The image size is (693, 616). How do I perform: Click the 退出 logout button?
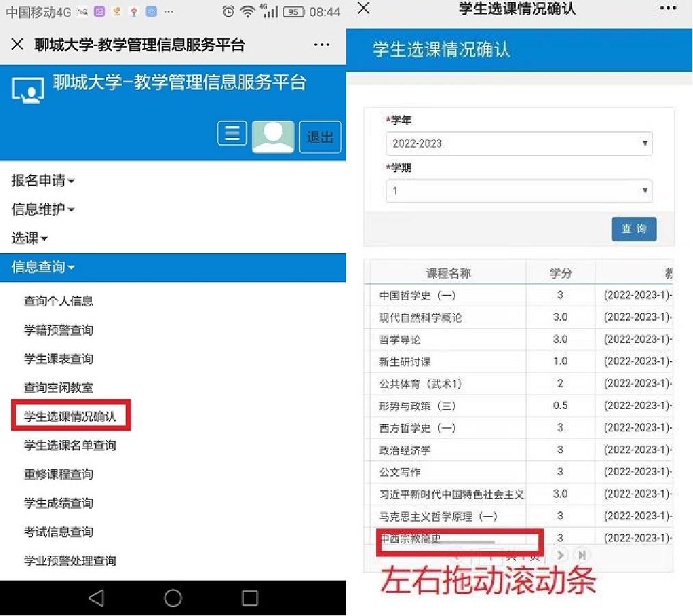[319, 137]
